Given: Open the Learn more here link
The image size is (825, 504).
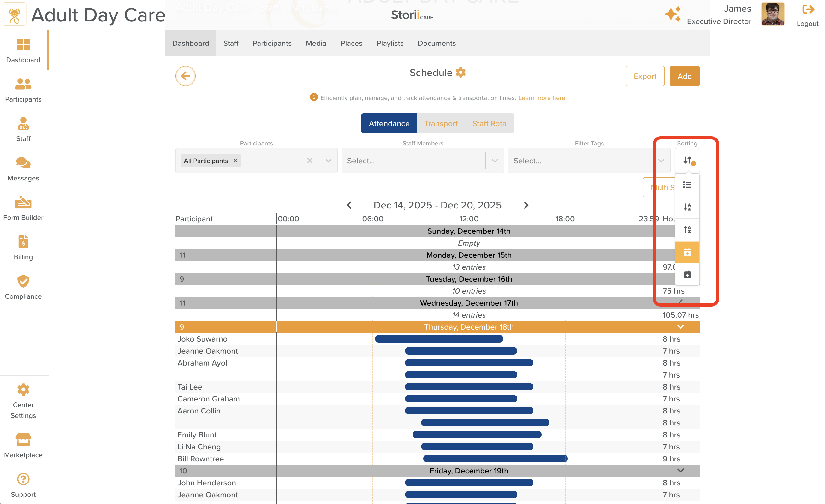Looking at the screenshot, I should (x=541, y=98).
